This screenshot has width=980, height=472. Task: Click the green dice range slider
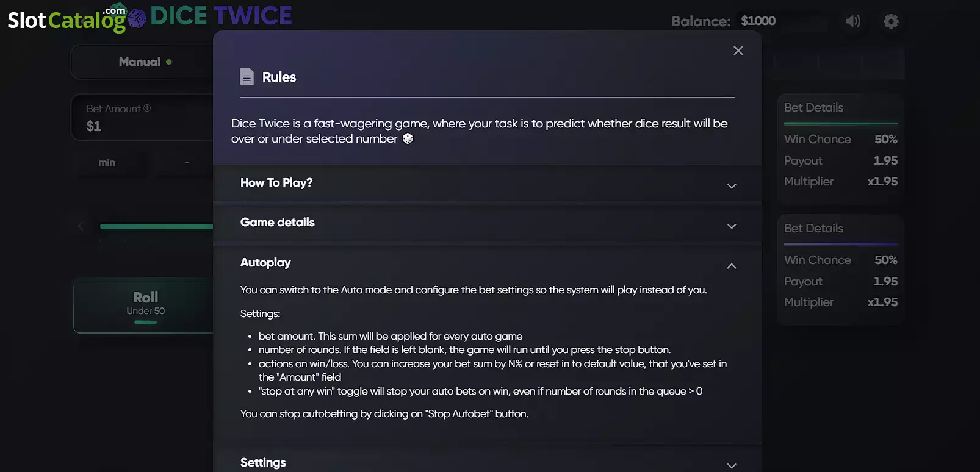click(156, 226)
